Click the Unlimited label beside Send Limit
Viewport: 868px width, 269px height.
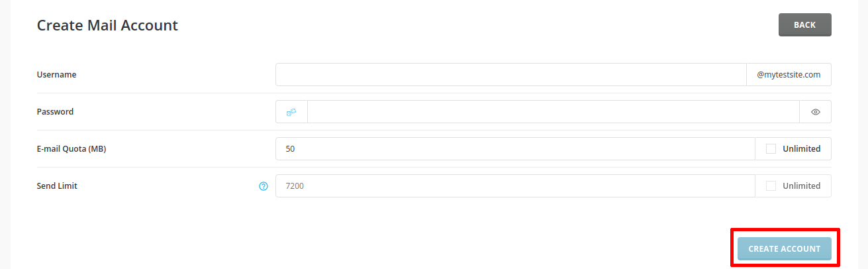(x=801, y=186)
